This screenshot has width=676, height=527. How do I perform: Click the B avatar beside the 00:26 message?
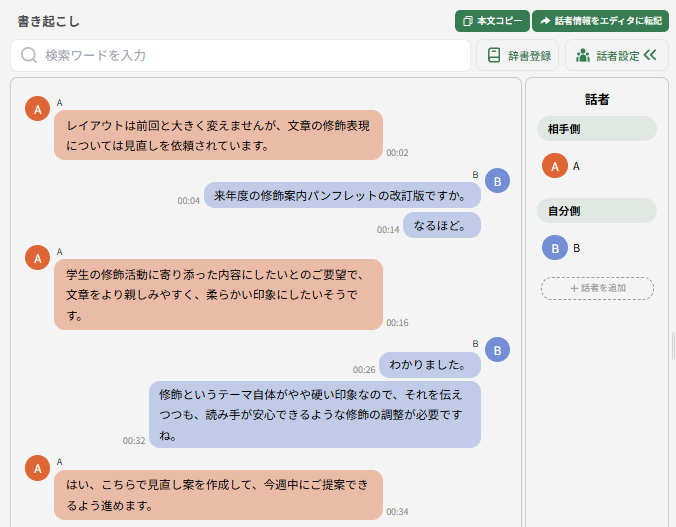tap(497, 350)
